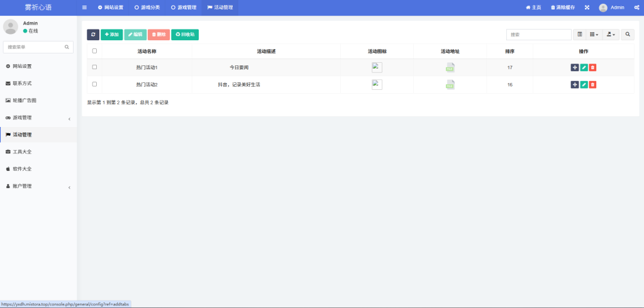The height and width of the screenshot is (308, 644).
Task: Open the export dropdown in table toolbar
Action: 611,35
